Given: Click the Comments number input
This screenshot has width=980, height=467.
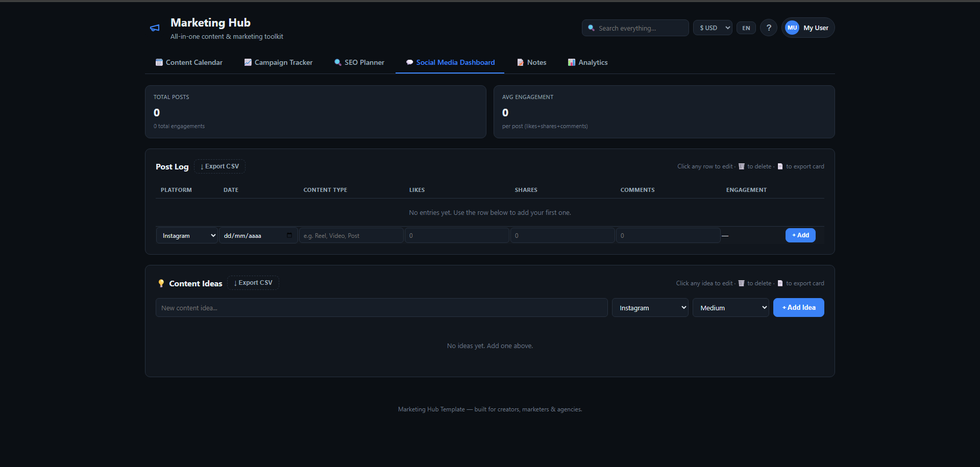Looking at the screenshot, I should pos(668,235).
